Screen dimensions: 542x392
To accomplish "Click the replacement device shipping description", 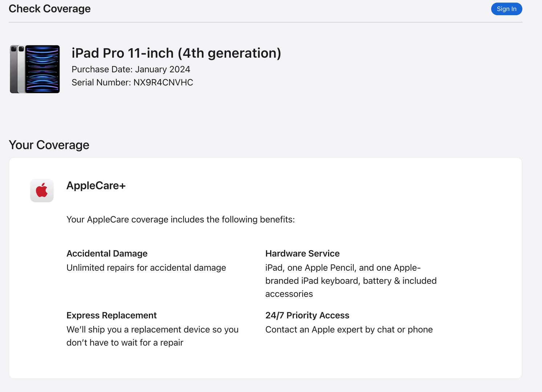I will tap(152, 336).
